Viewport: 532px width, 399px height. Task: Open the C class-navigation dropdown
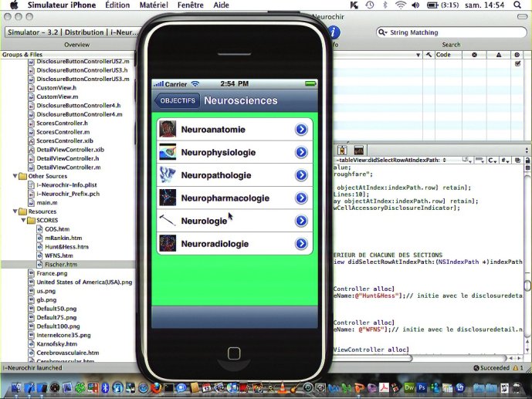pos(493,160)
